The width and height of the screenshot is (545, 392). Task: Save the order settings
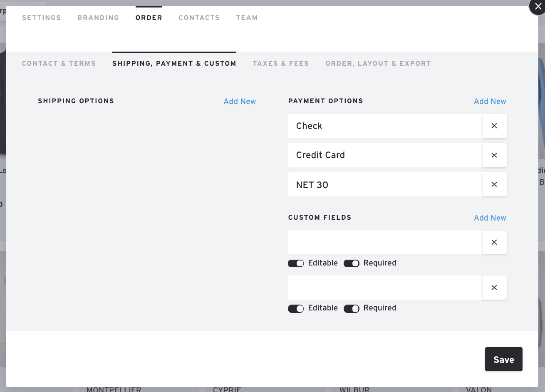[x=503, y=359]
